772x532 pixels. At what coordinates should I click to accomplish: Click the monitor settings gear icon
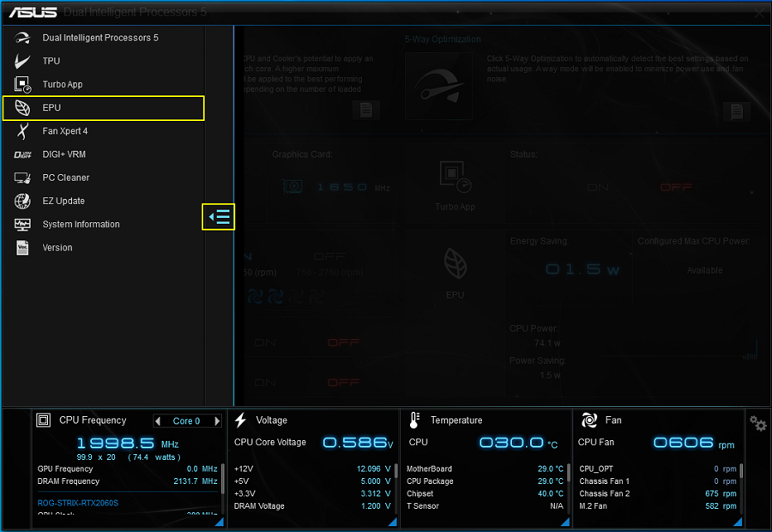pos(757,423)
